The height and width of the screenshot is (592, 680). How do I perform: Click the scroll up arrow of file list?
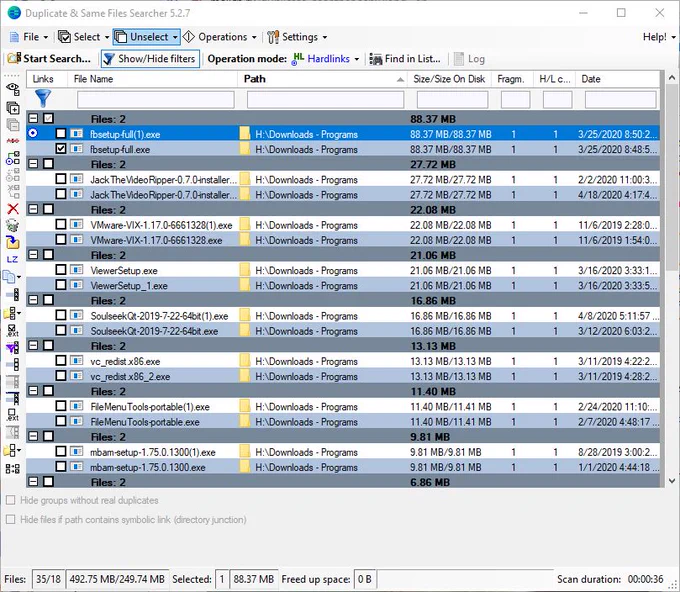(x=672, y=78)
